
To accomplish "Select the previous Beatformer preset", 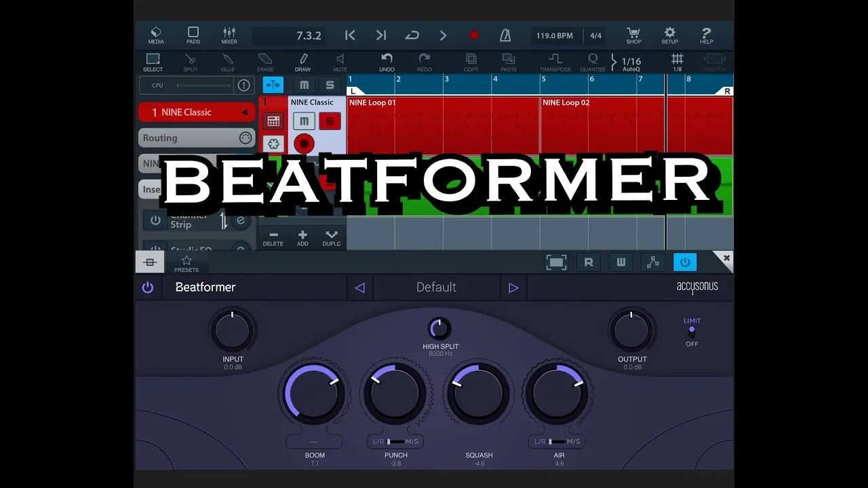I will click(x=360, y=287).
